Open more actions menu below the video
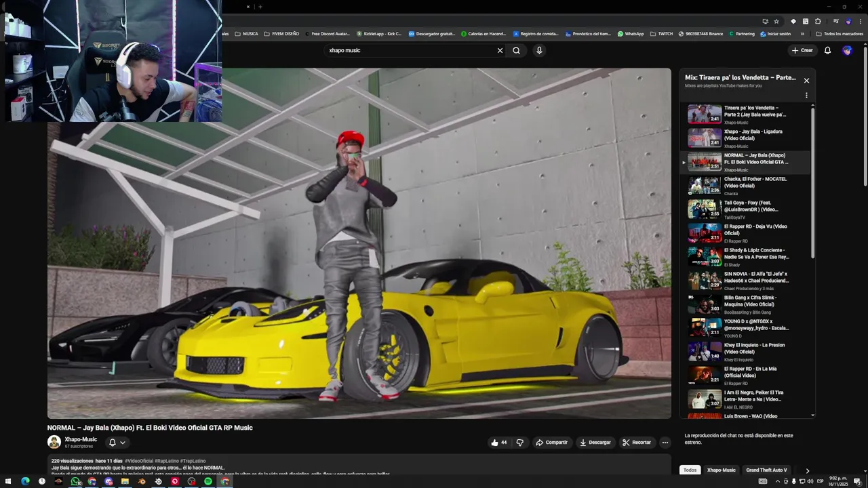868x488 pixels. coord(665,443)
